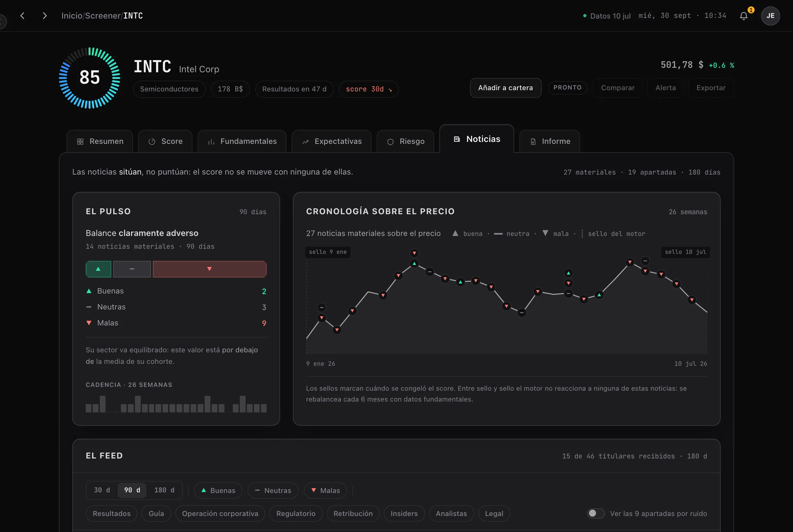Select the 30 d feed range
The image size is (793, 532).
[x=102, y=490]
